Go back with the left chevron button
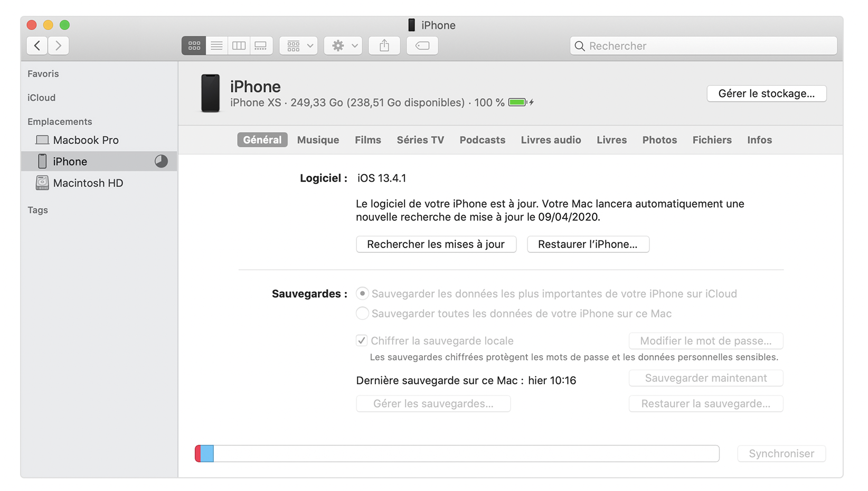This screenshot has width=868, height=491. pos(37,46)
